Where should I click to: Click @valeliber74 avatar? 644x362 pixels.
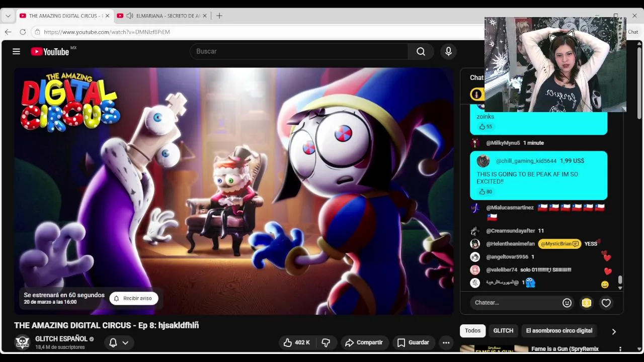(x=475, y=270)
